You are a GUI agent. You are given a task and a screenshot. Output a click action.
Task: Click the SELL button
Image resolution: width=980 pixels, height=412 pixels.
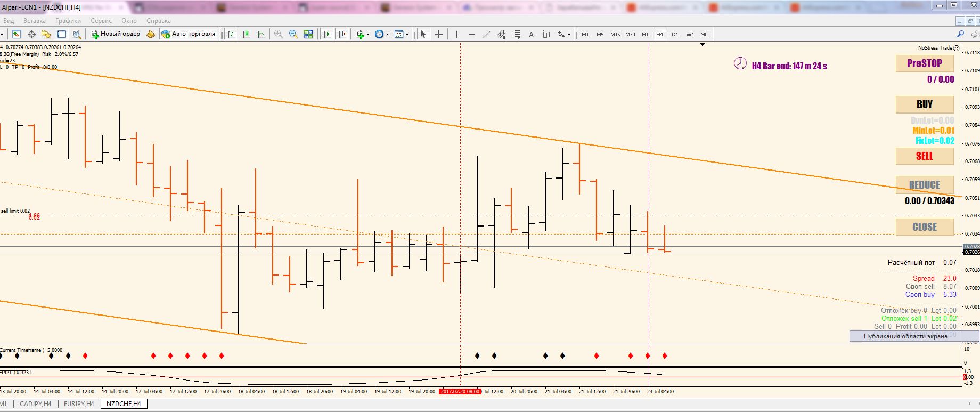click(x=925, y=156)
